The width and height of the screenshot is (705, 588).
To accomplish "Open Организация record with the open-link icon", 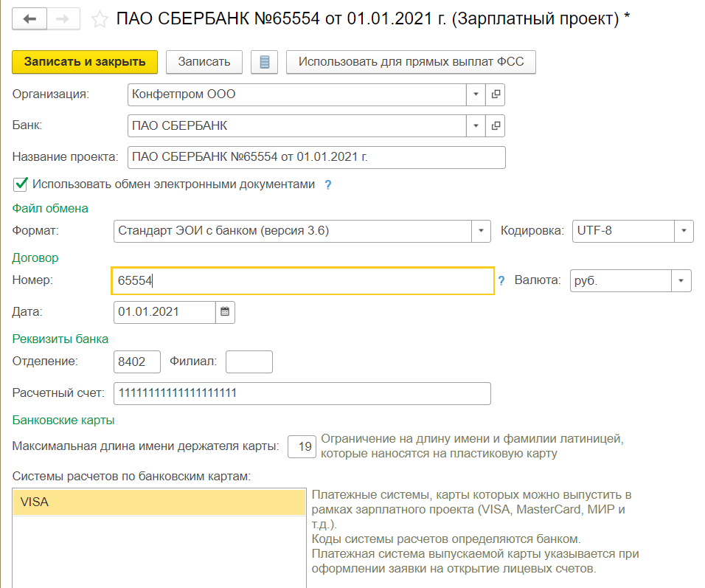I will pyautogui.click(x=496, y=94).
